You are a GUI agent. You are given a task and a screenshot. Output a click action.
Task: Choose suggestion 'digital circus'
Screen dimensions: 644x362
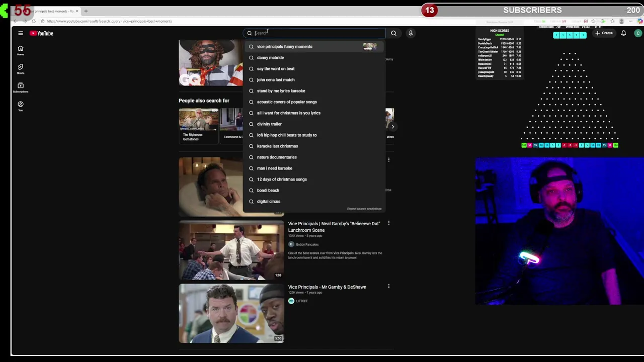tap(314, 201)
